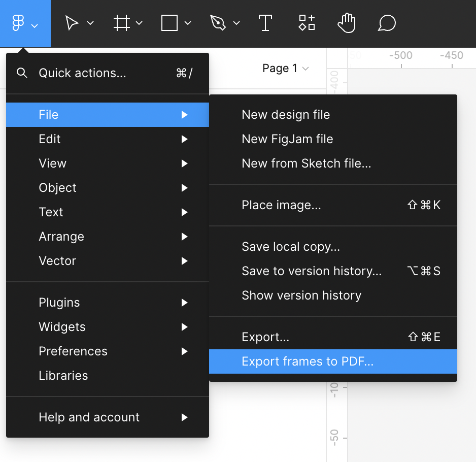This screenshot has width=476, height=462.
Task: Open Help and account menu
Action: tap(108, 417)
